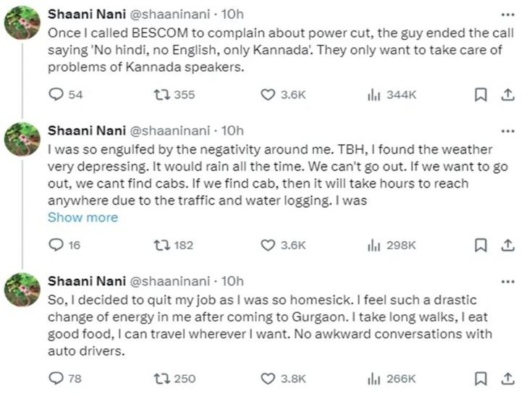Open more options on weather tweet
The width and height of the screenshot is (532, 399).
(x=507, y=130)
